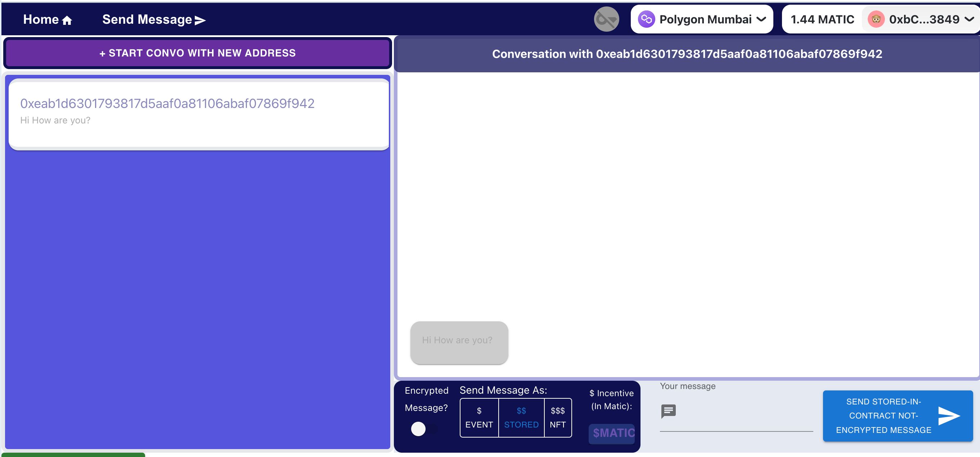Select the $$$ NFT message type option
Viewport: 980px width, 457px height.
pos(557,418)
